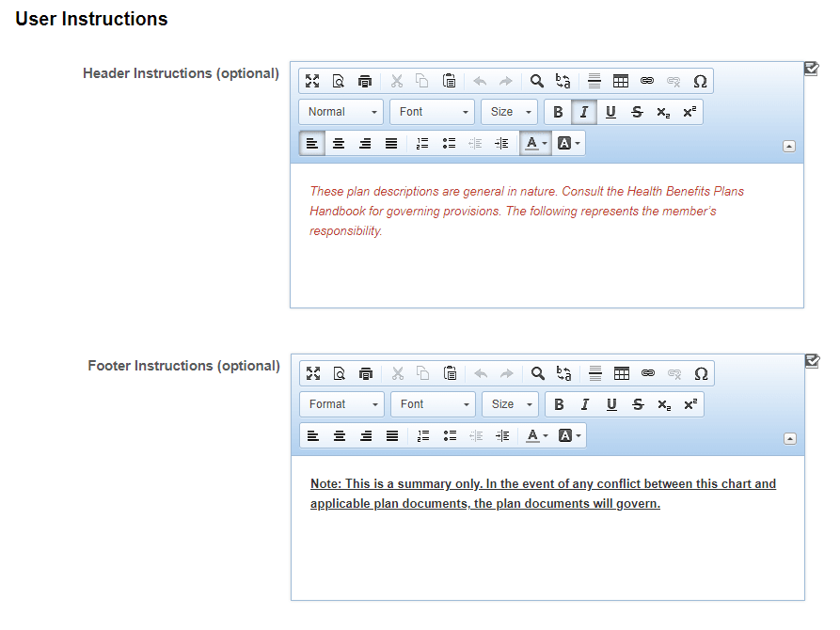The width and height of the screenshot is (840, 630).
Task: Maximize the Header Instructions editor
Action: pos(312,81)
